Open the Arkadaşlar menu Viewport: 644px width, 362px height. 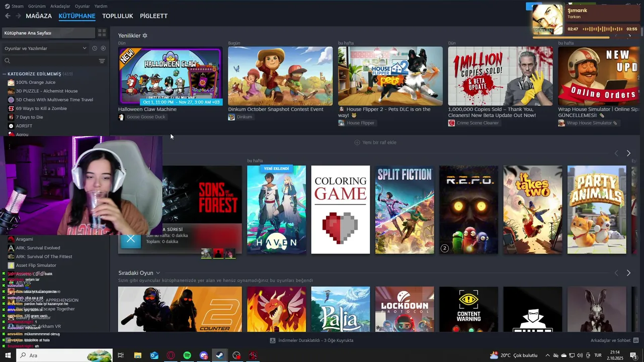[x=60, y=6]
